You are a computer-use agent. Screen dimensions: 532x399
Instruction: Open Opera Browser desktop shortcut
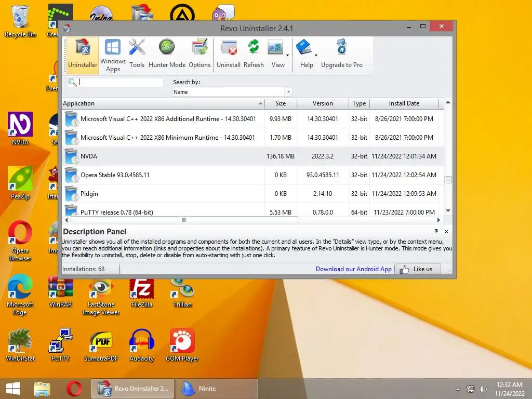[x=20, y=241]
